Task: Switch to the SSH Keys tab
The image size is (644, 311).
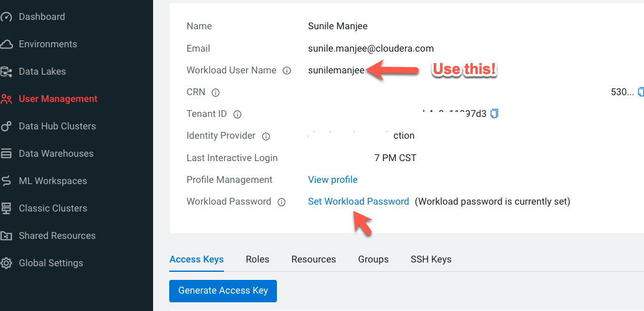Action: tap(431, 259)
